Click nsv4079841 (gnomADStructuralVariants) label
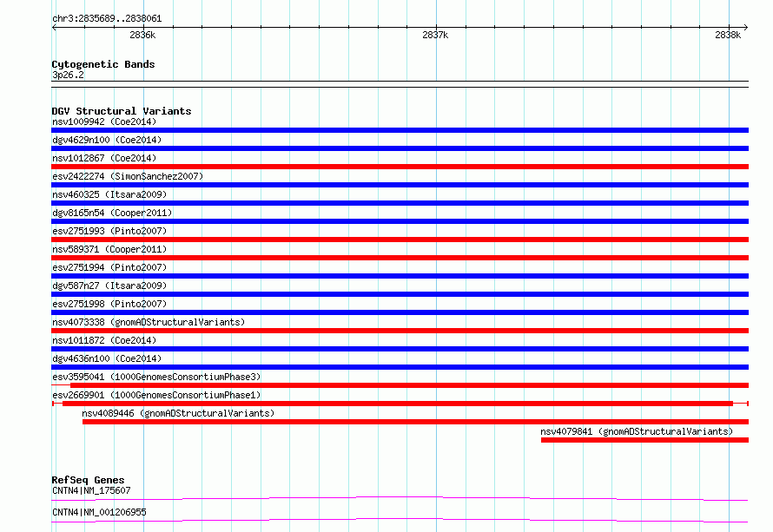 pyautogui.click(x=637, y=431)
